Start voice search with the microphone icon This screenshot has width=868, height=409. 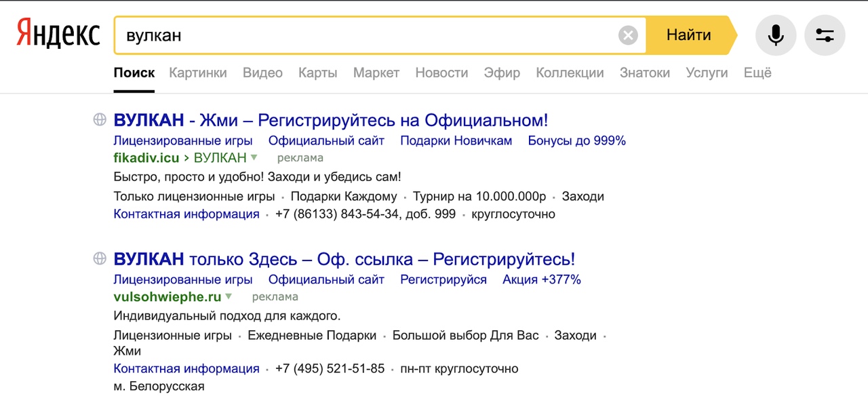tap(776, 35)
